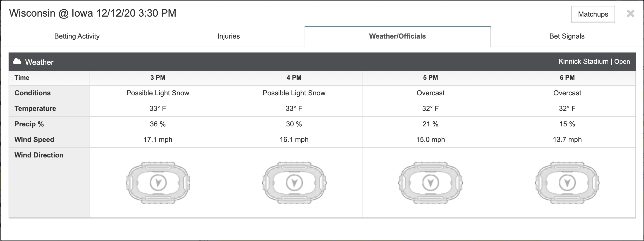
Task: Go to the Bet Signals tab
Action: pyautogui.click(x=567, y=36)
